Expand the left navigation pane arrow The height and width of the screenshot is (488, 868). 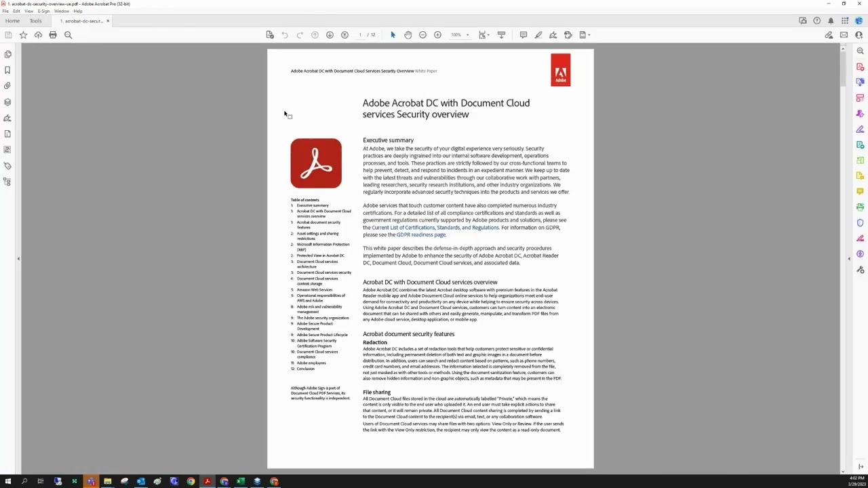(18, 258)
